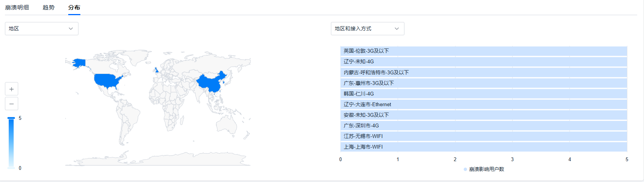
Task: Toggle the 崩溃影响用户数 legend item
Action: click(484, 169)
